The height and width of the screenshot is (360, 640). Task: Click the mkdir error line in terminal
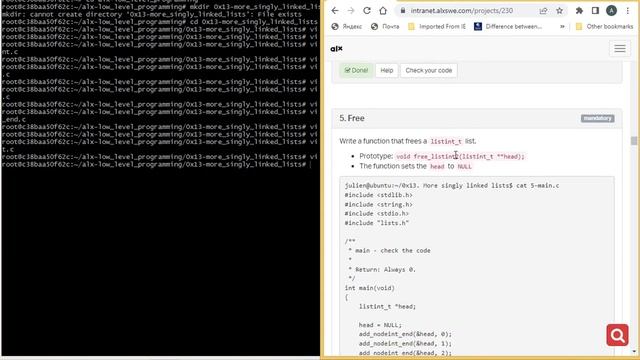(151, 14)
